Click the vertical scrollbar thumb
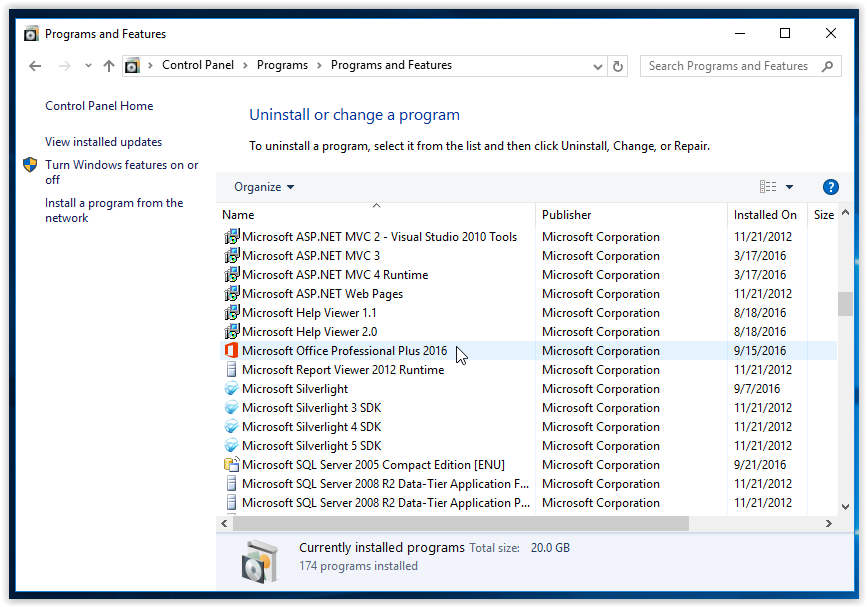The width and height of the screenshot is (867, 607). tap(845, 304)
